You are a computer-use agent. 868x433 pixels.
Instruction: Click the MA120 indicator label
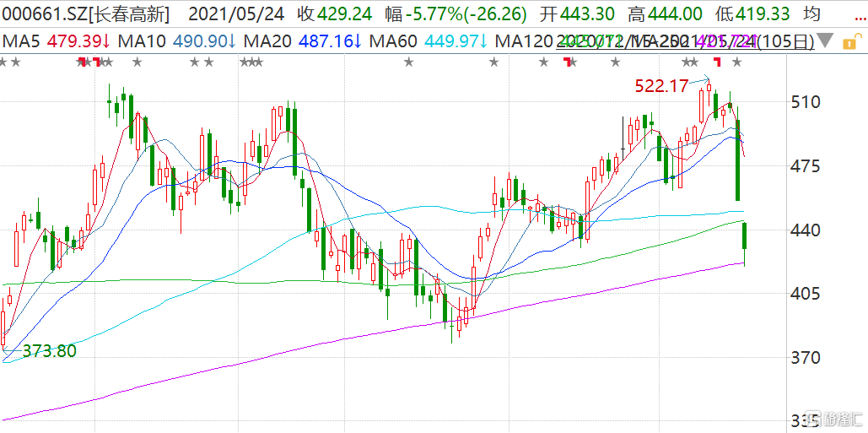click(x=526, y=41)
